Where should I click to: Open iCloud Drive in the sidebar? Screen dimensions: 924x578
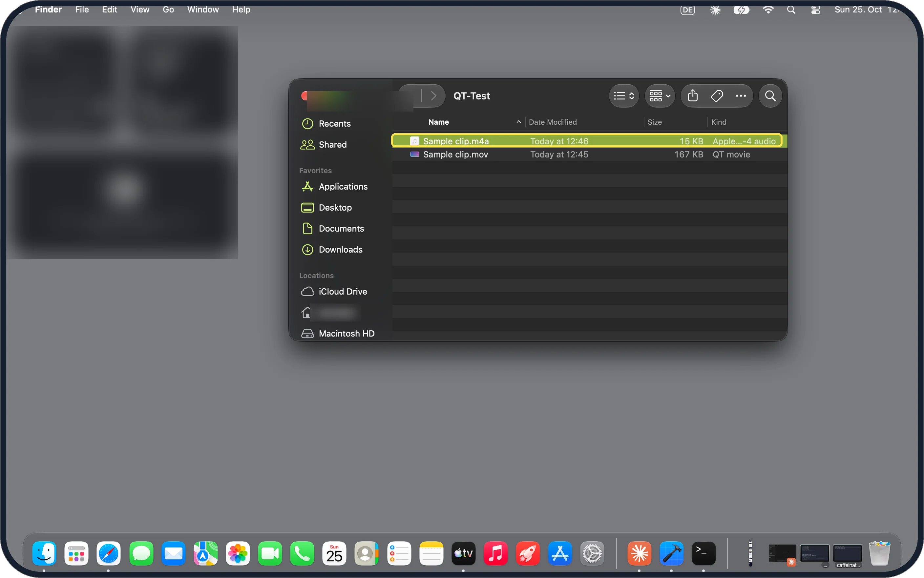pyautogui.click(x=334, y=292)
